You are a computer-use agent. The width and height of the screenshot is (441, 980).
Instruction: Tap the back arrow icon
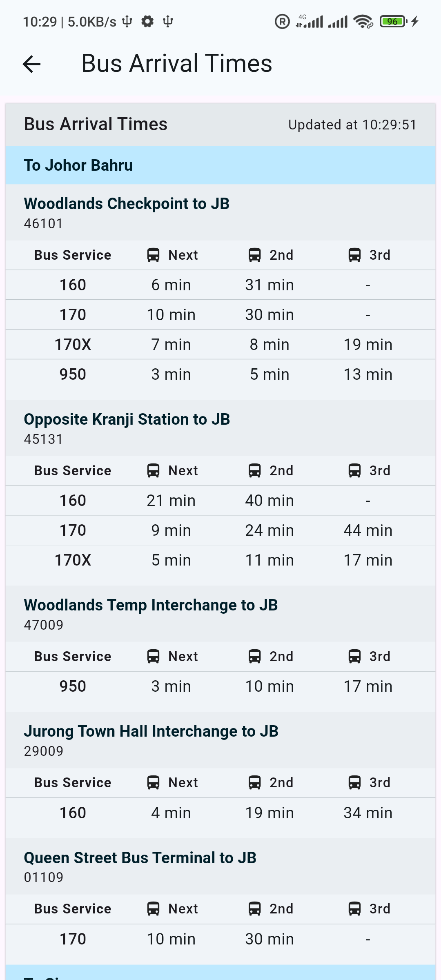(31, 64)
